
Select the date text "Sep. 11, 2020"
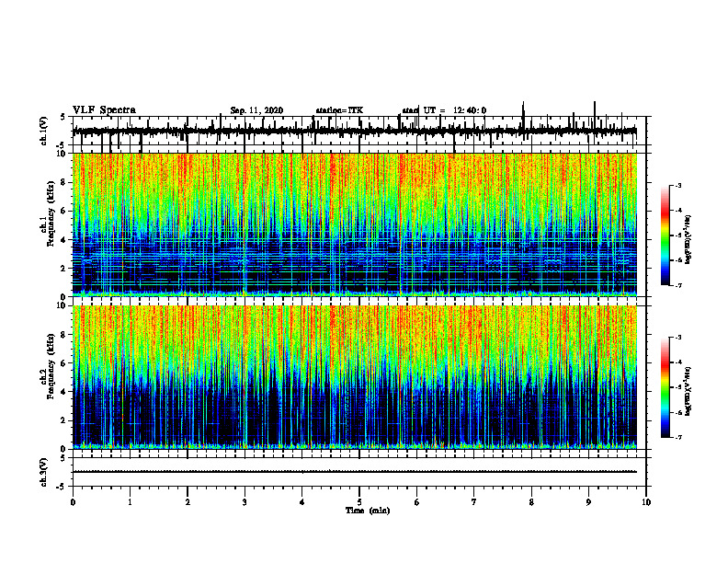point(256,110)
